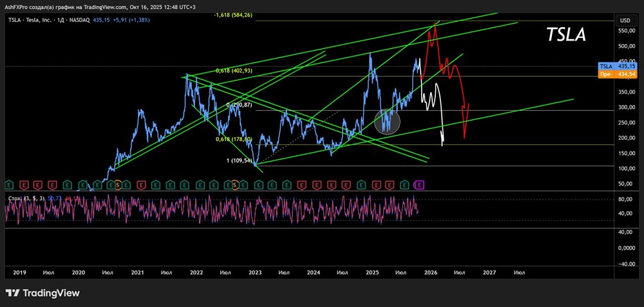Click the orange split S marker before 2023

click(x=235, y=185)
